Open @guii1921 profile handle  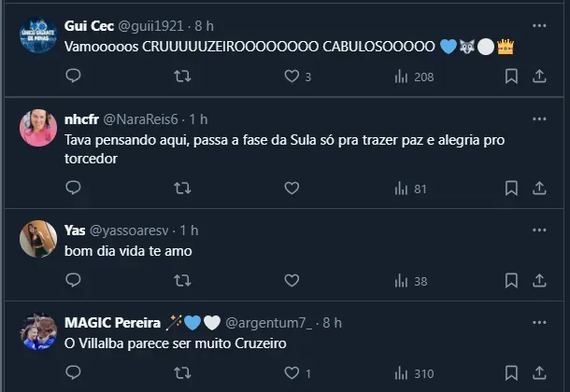[151, 25]
